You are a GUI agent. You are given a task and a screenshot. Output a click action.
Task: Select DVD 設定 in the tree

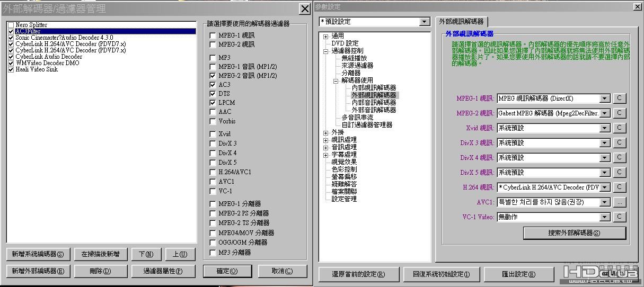pos(345,43)
